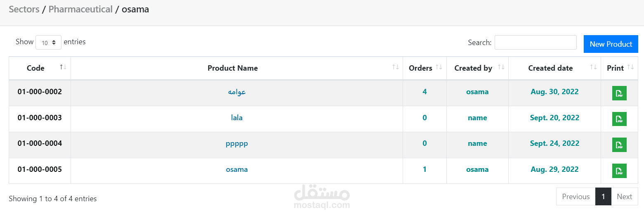
Task: Open product link named ppppp
Action: click(237, 143)
